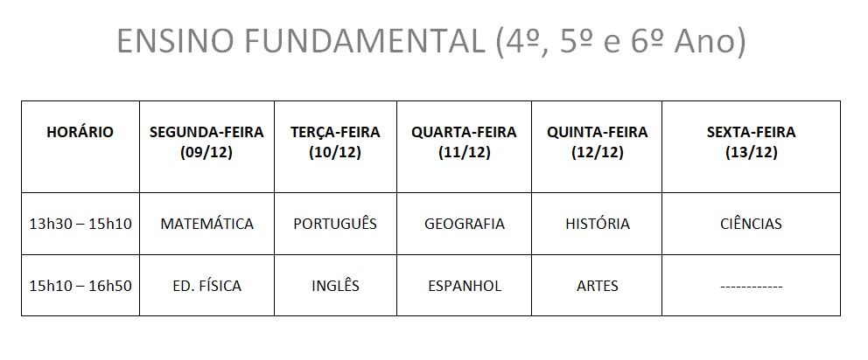The width and height of the screenshot is (868, 360).
Task: Select the HORÁRIO header cell
Action: (80, 147)
